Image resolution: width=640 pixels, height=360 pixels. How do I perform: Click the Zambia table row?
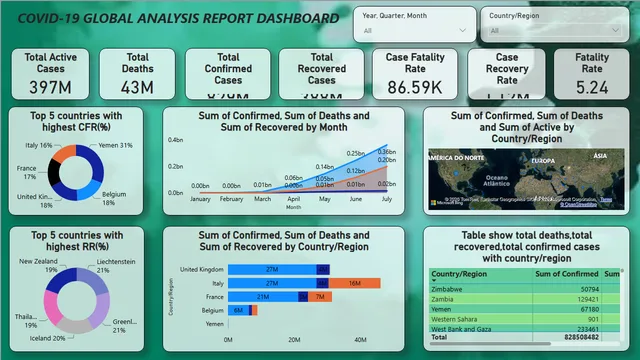[524, 299]
